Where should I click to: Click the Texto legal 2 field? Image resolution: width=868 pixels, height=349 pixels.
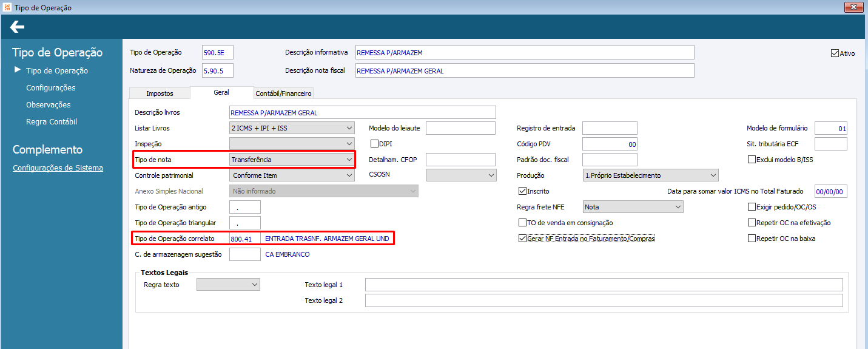tap(604, 300)
